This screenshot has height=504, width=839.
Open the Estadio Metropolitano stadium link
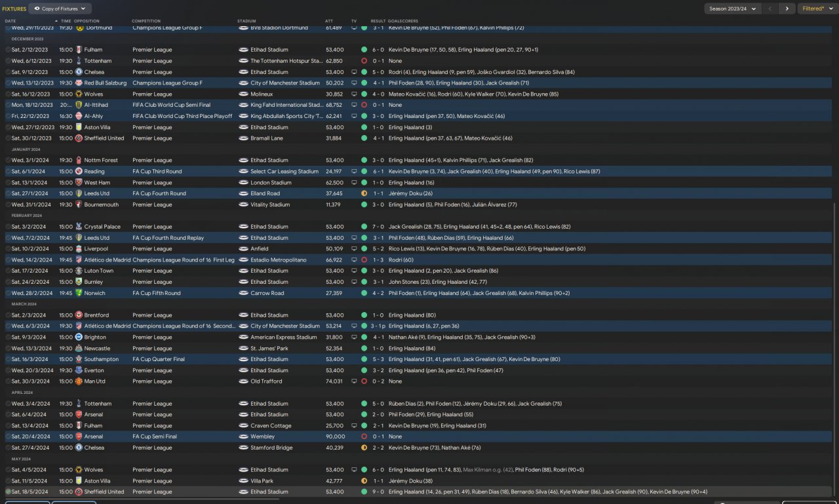[x=278, y=260]
